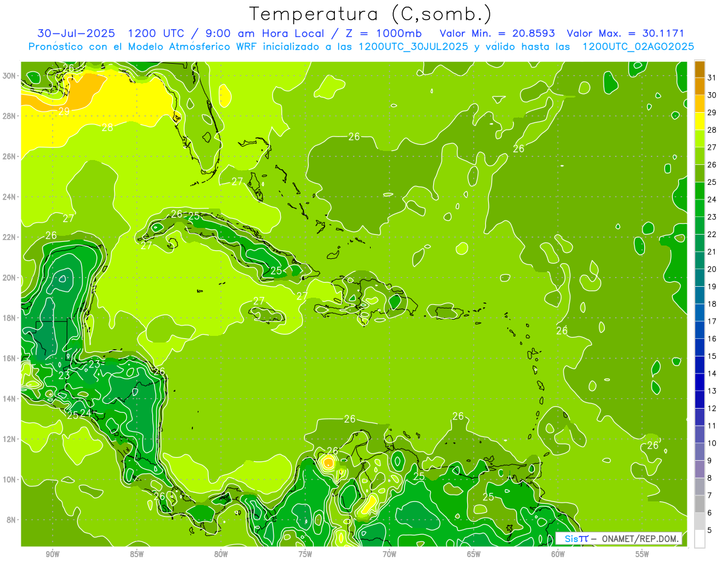Click the number 20 on the legend scale
The image size is (728, 562).
tap(712, 269)
